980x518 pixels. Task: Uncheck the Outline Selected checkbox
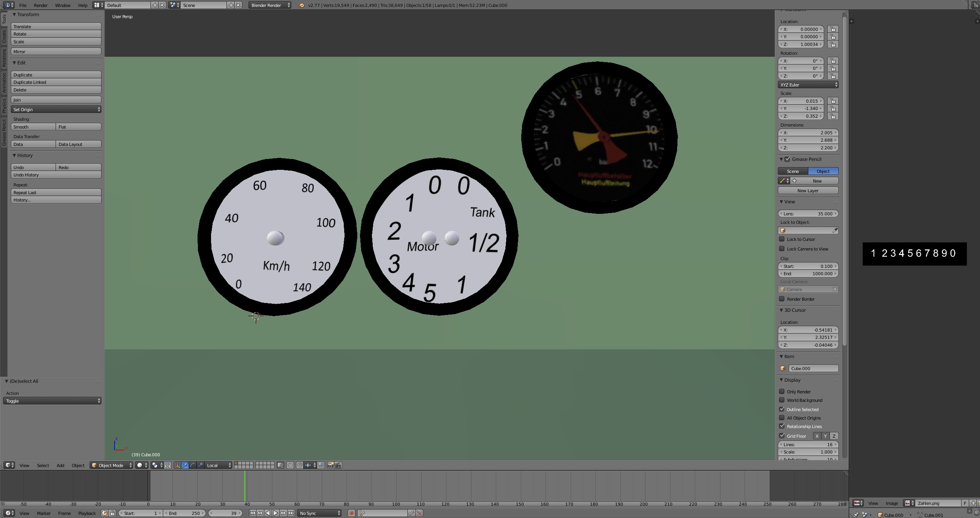point(782,409)
